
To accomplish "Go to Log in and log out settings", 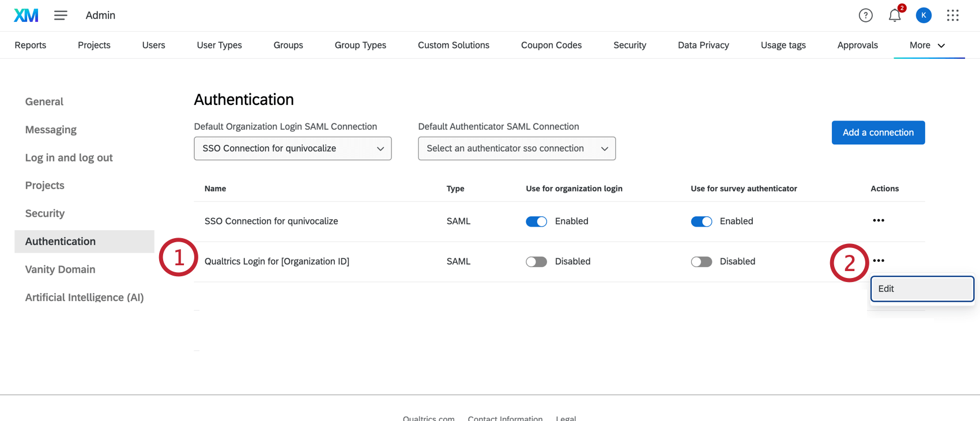I will pyautogui.click(x=69, y=158).
